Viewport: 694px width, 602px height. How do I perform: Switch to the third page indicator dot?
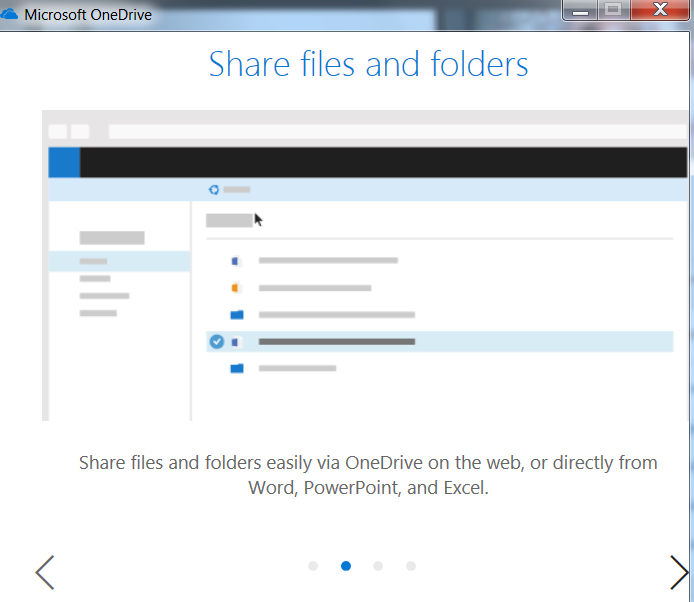[x=378, y=566]
